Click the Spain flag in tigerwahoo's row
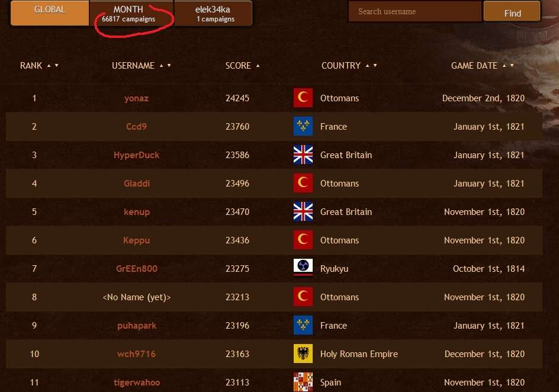This screenshot has height=392, width=559. tap(303, 382)
